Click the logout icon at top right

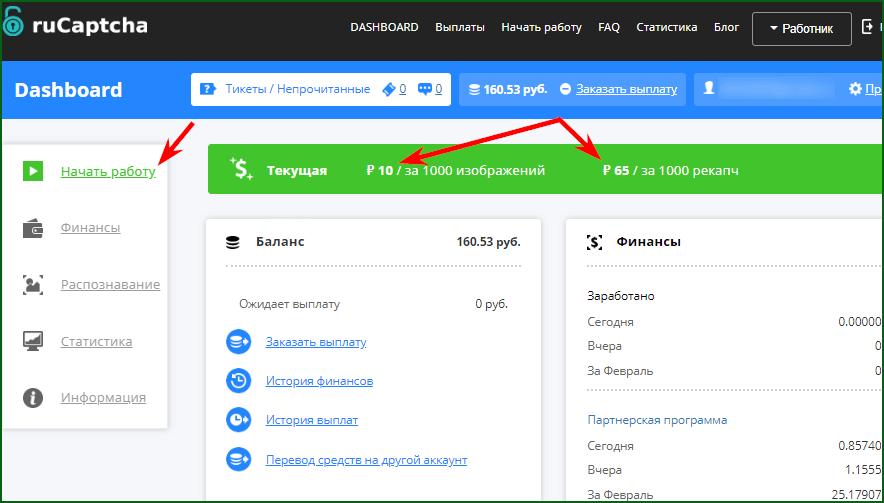pos(867,27)
